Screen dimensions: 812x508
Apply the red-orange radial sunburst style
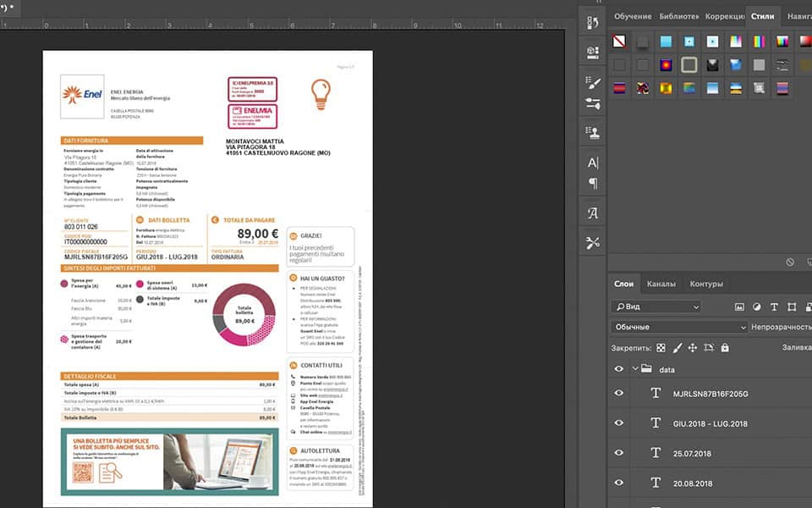click(666, 65)
